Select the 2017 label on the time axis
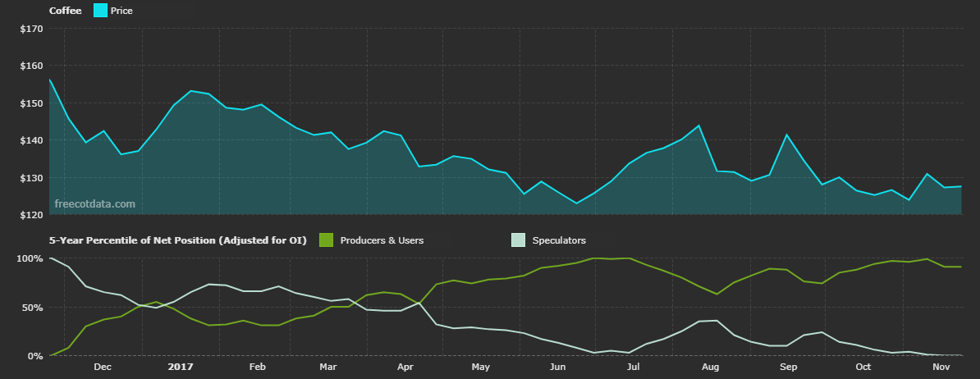 pyautogui.click(x=179, y=367)
